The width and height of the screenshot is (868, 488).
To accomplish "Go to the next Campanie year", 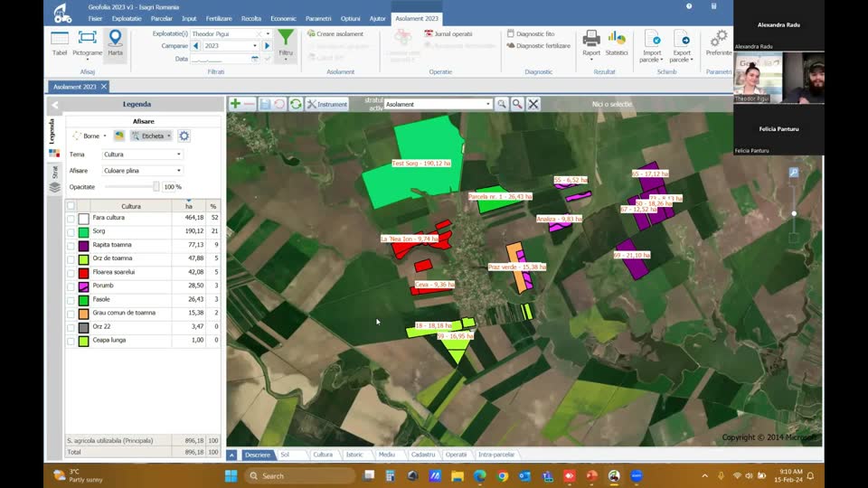I will tap(267, 46).
